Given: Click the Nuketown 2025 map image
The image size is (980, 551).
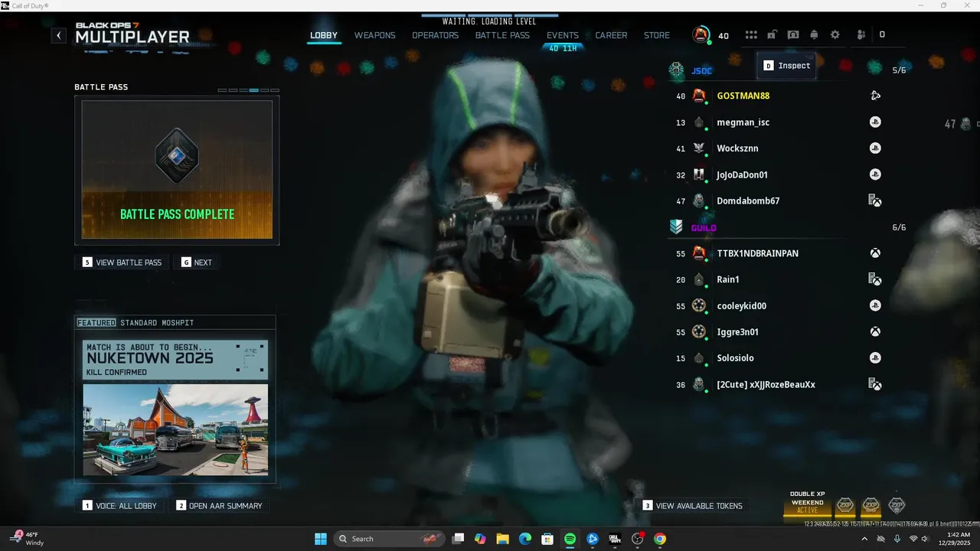Looking at the screenshot, I should pyautogui.click(x=175, y=429).
